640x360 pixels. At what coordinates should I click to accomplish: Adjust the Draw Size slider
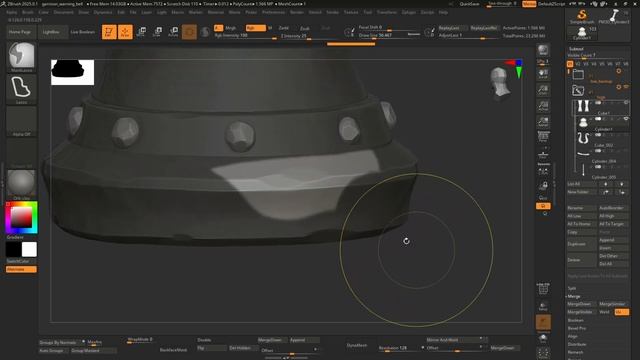point(389,36)
